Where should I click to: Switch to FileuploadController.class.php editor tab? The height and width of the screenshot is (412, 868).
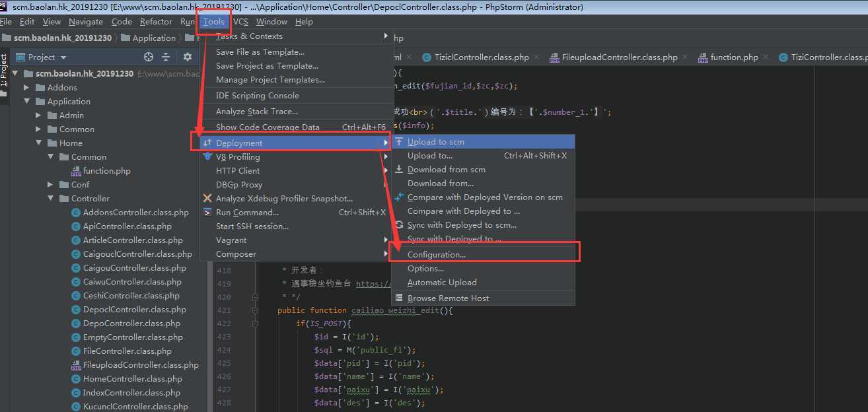click(618, 57)
